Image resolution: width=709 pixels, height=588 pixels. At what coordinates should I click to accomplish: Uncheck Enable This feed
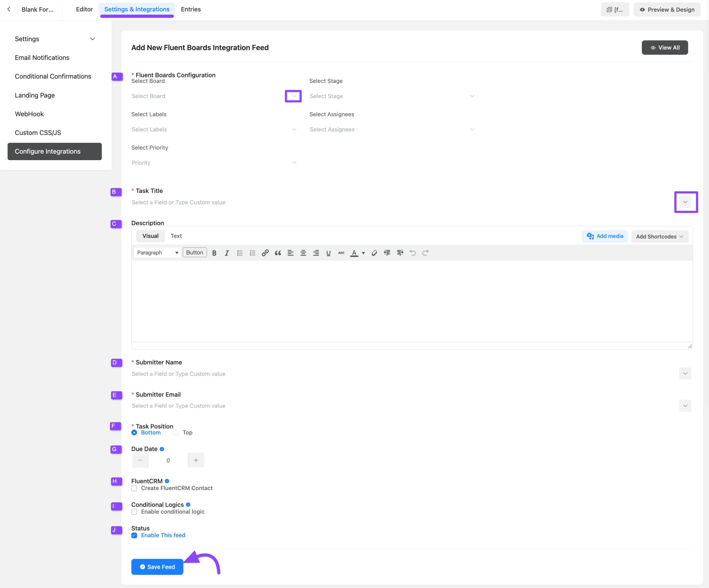click(134, 535)
